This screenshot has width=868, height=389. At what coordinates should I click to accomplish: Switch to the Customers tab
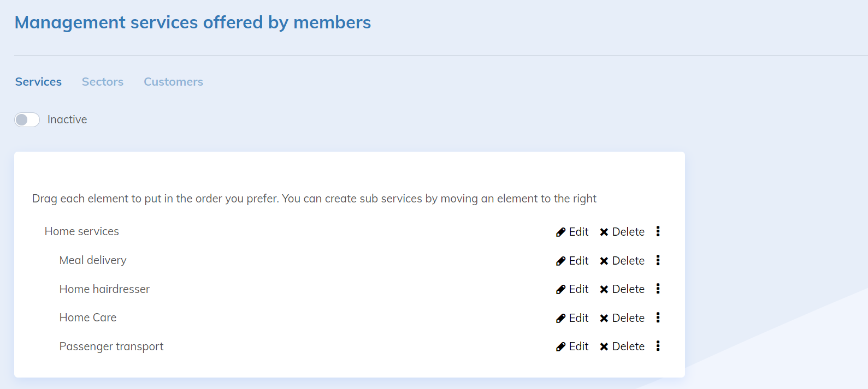pos(173,82)
